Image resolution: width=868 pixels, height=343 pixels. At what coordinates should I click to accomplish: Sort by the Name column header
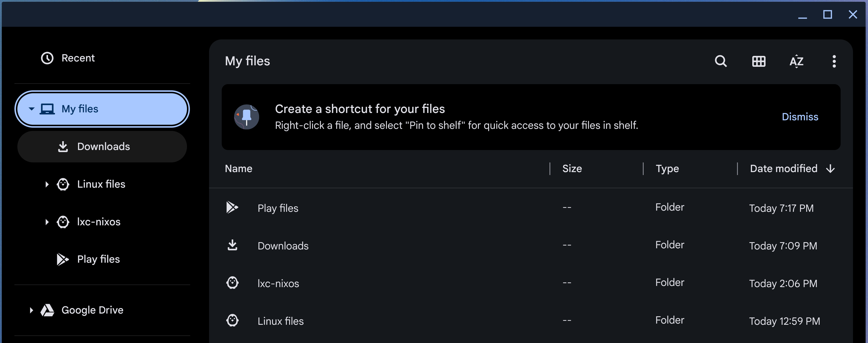(238, 169)
